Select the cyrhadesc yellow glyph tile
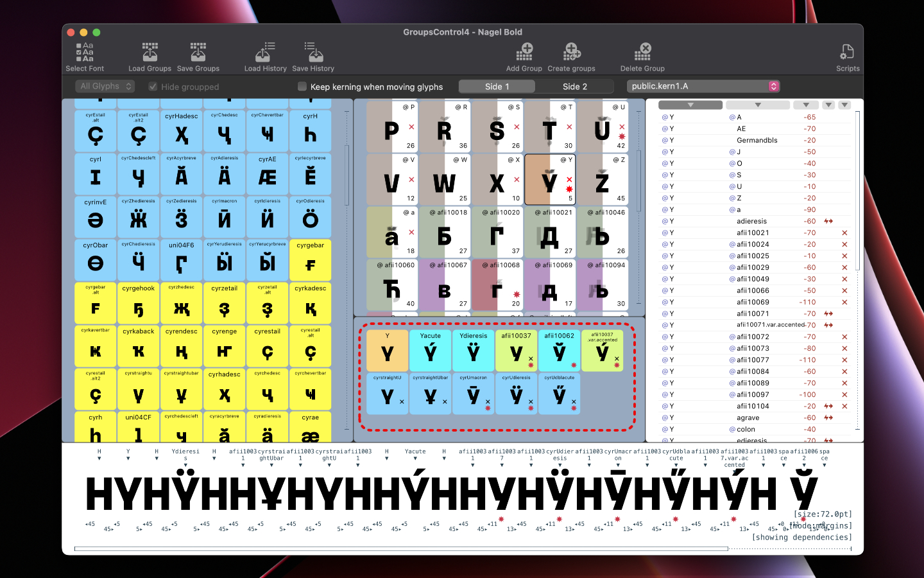This screenshot has width=924, height=578. pos(225,389)
